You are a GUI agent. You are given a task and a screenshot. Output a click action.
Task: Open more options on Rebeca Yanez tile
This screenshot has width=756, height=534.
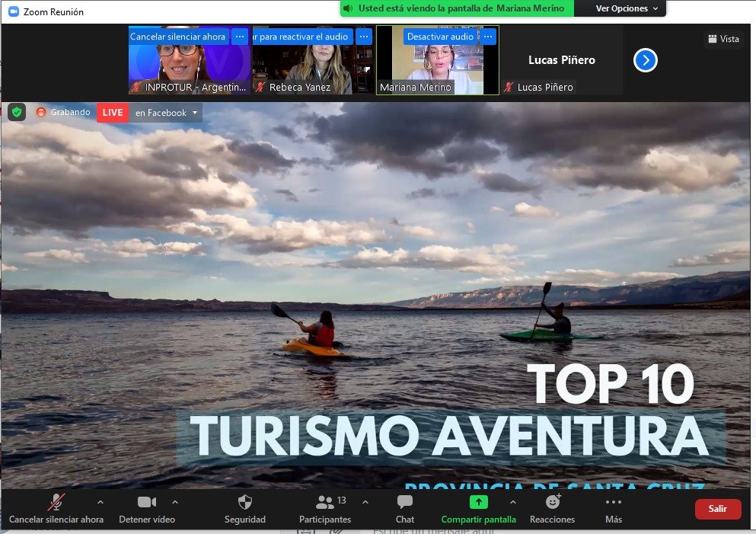tap(364, 37)
